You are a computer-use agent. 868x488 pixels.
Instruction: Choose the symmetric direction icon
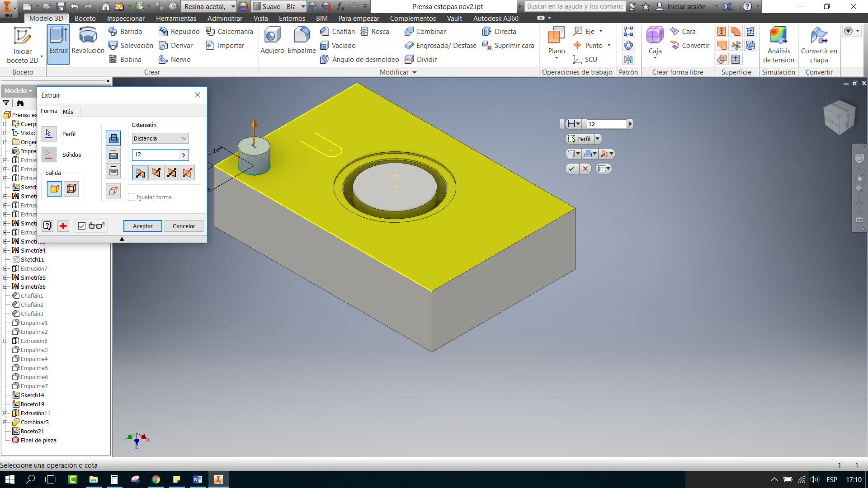coord(171,173)
